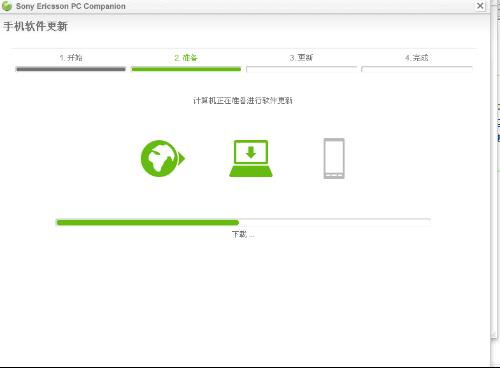Click the Sony Ericsson PC Companion logo icon

click(x=6, y=6)
